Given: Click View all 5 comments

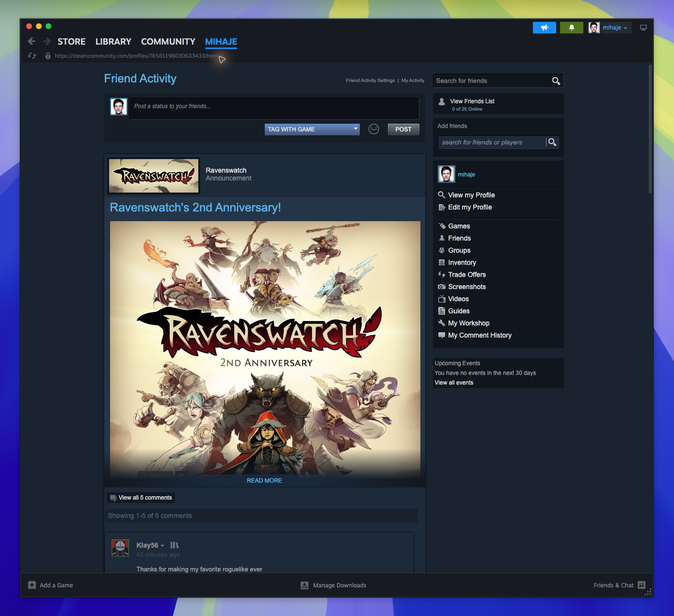Looking at the screenshot, I should 141,498.
